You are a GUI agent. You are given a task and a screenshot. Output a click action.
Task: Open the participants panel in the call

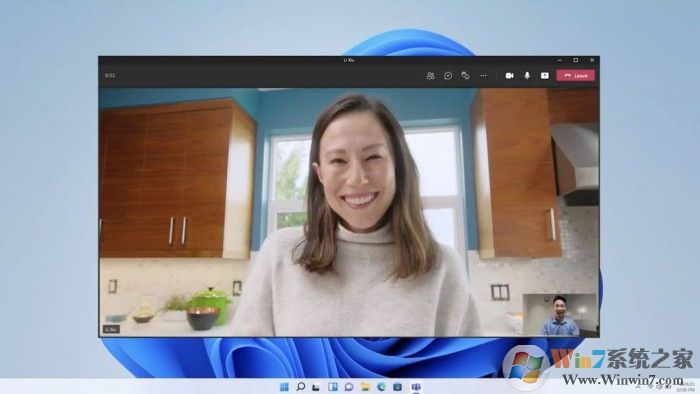[x=430, y=76]
